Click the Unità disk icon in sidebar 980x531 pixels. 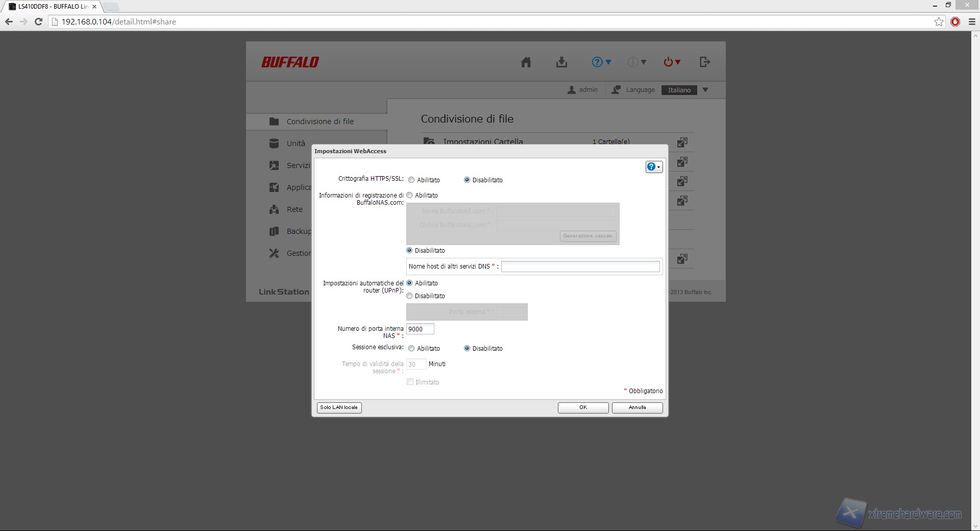coord(274,143)
